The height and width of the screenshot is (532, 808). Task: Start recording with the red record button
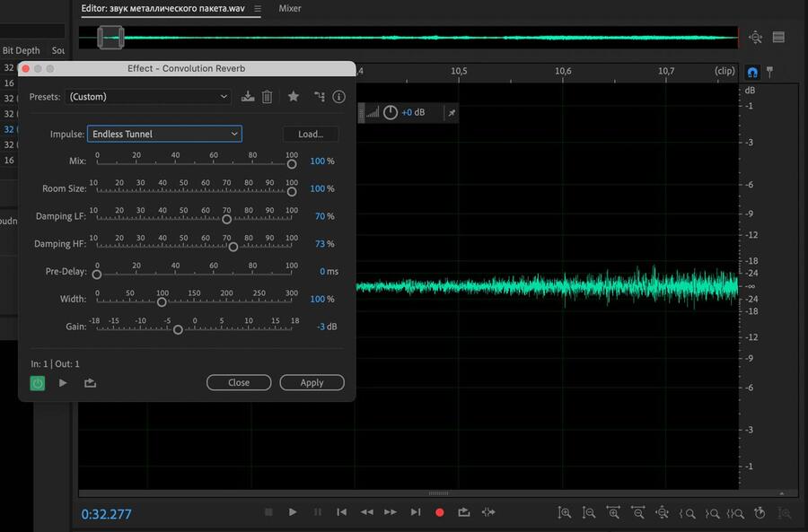pos(440,512)
